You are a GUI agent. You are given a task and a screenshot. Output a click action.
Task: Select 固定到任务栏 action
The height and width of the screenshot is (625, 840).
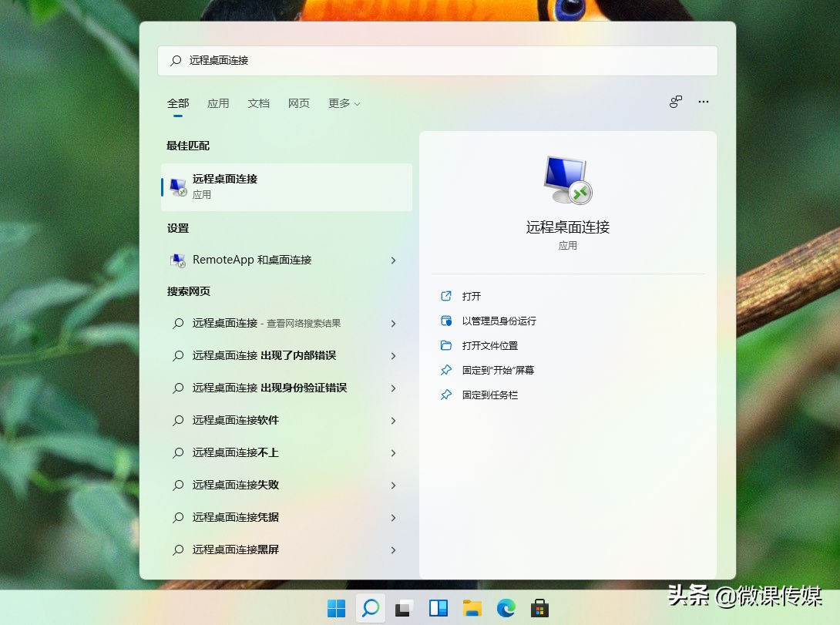pos(490,395)
